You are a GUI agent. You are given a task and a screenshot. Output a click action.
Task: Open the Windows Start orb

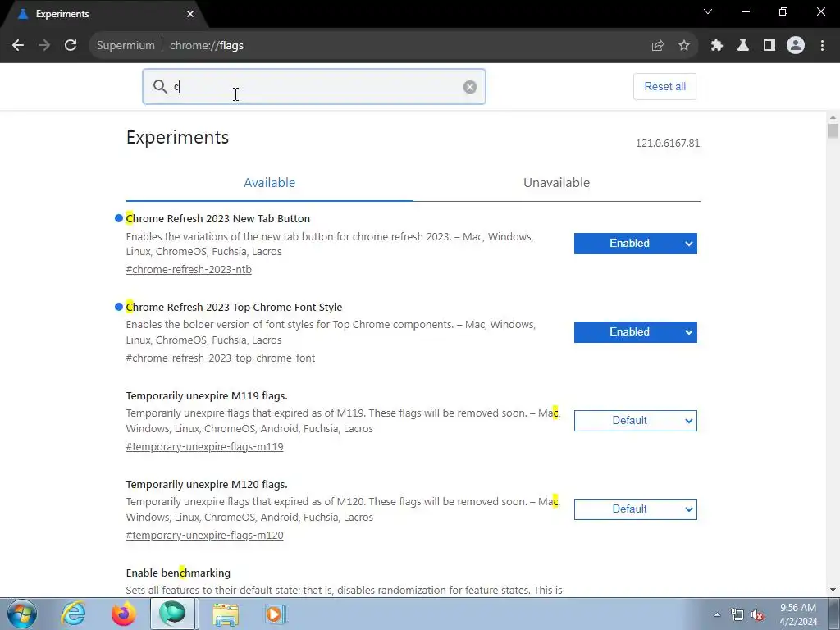22,614
